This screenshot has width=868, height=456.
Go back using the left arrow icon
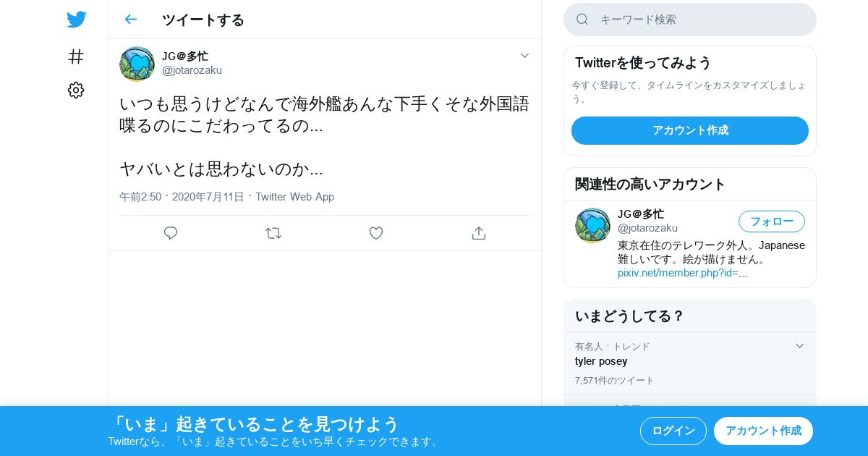tap(130, 20)
